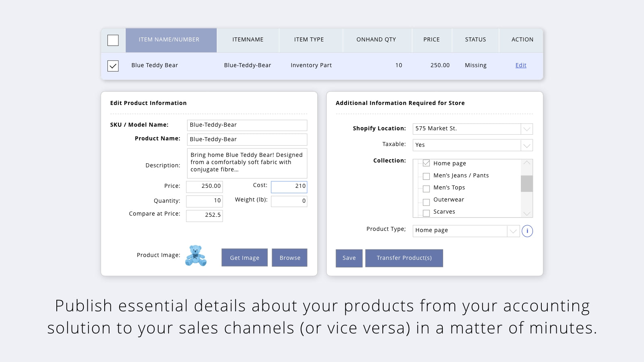Click the Cost input field
The height and width of the screenshot is (362, 644).
point(289,187)
